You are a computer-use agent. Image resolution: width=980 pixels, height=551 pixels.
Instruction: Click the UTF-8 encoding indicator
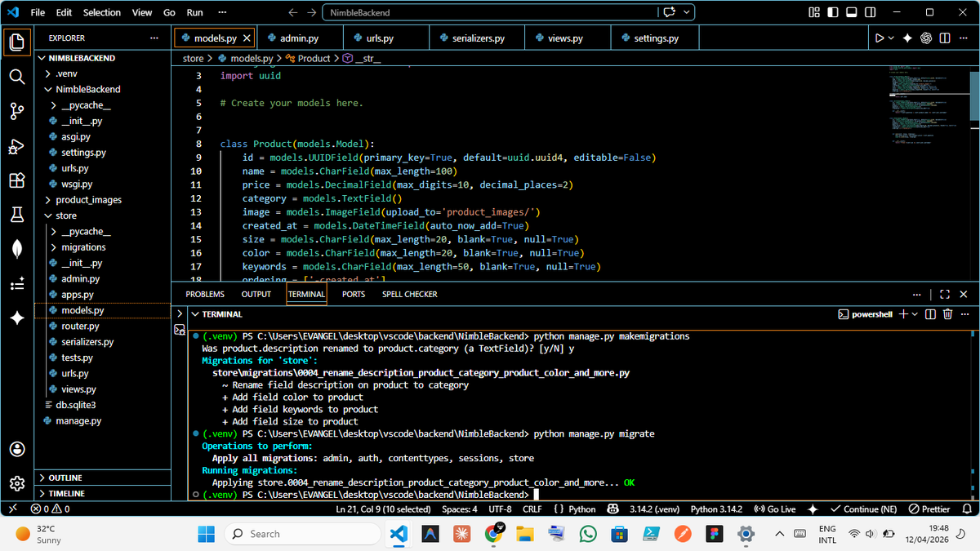click(500, 509)
